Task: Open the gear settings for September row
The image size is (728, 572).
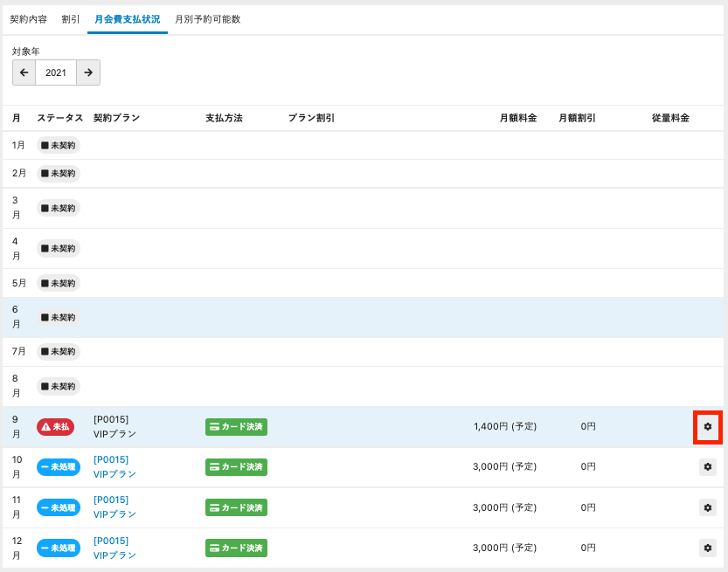Action: click(707, 427)
